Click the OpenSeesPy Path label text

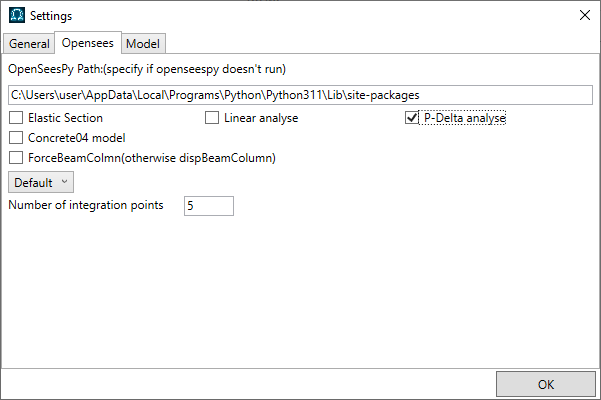tap(147, 69)
